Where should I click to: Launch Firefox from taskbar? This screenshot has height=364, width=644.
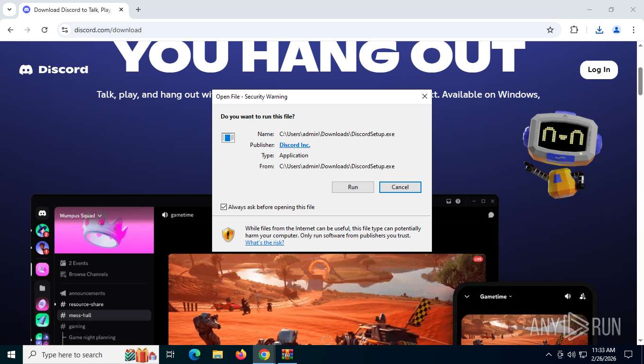click(x=241, y=355)
